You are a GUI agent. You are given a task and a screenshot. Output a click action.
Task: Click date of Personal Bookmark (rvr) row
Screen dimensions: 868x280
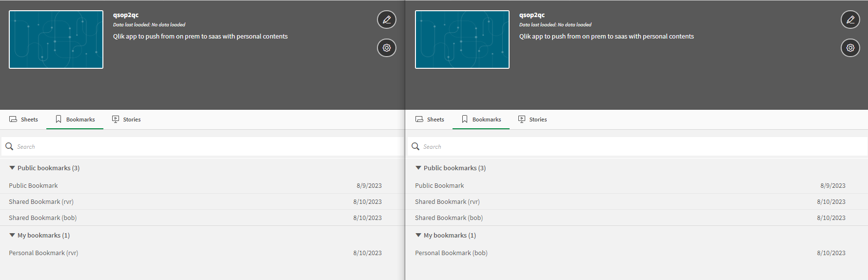(368, 253)
